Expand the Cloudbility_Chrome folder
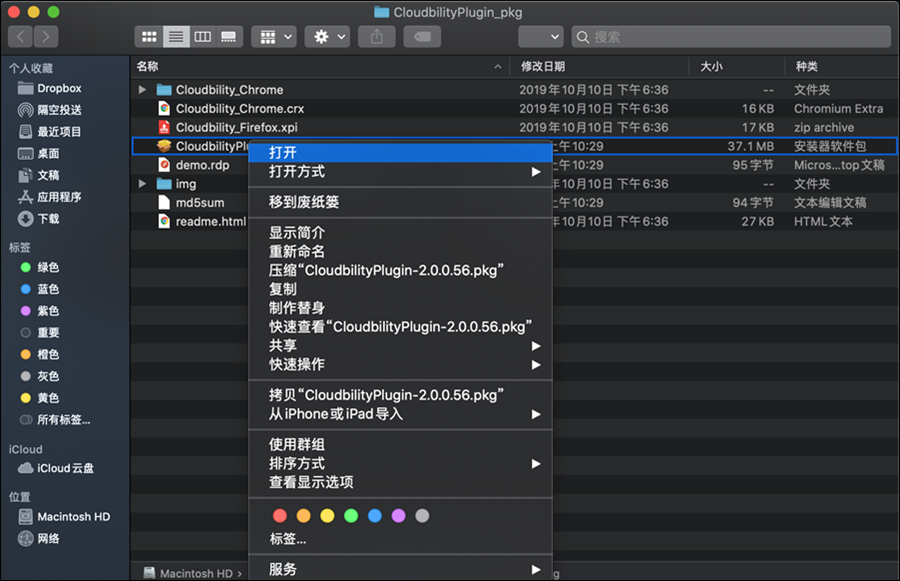The height and width of the screenshot is (581, 900). pos(143,90)
